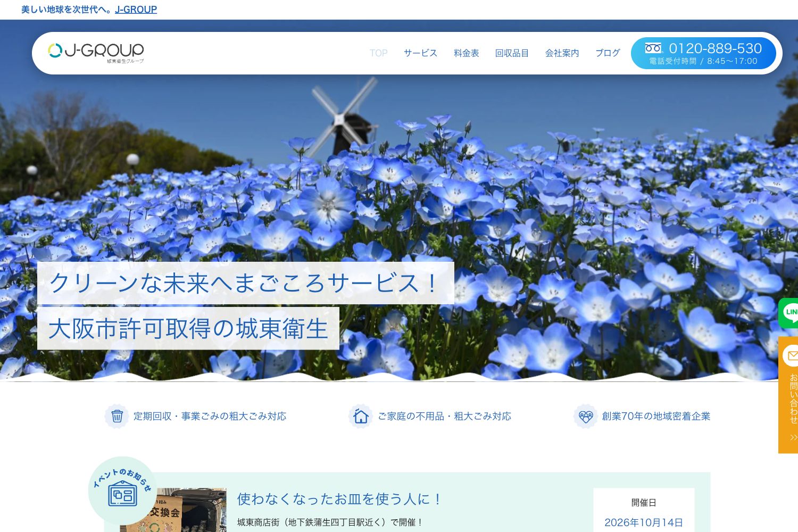This screenshot has width=798, height=532.
Task: Open the サービス menu item
Action: click(420, 53)
